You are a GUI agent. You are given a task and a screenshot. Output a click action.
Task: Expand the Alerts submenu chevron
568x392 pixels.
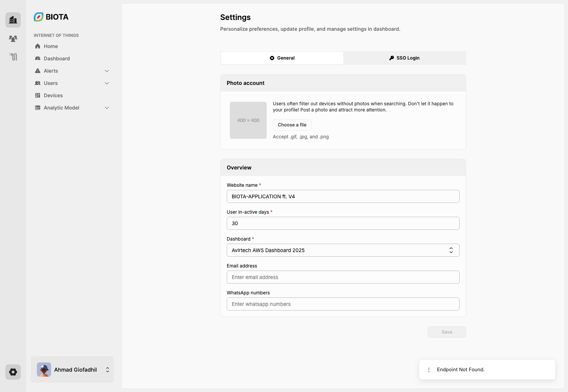pyautogui.click(x=107, y=71)
